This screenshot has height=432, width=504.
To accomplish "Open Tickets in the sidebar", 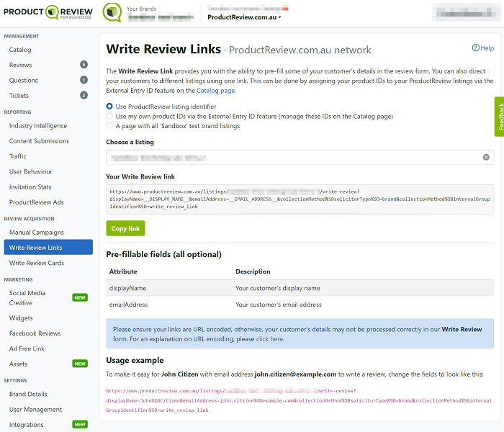I will [19, 96].
